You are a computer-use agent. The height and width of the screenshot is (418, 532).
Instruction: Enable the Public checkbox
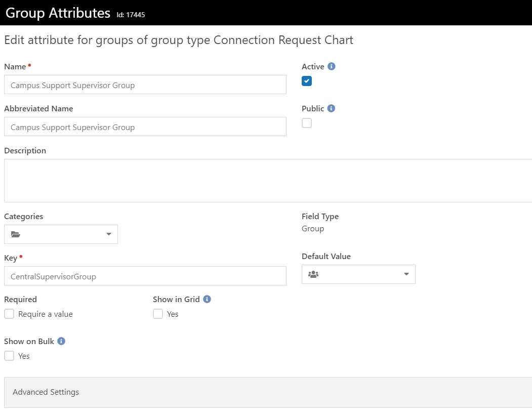(307, 123)
